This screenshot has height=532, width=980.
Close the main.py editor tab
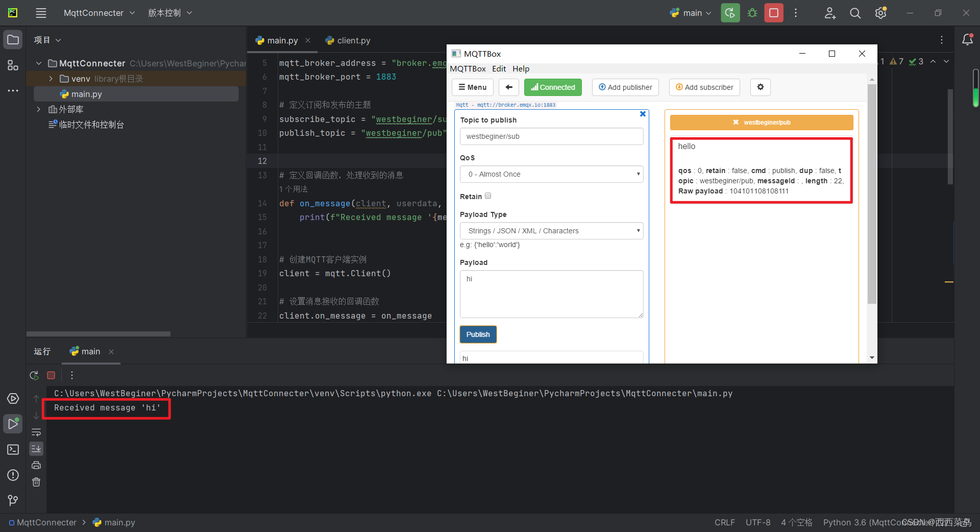[x=308, y=40]
